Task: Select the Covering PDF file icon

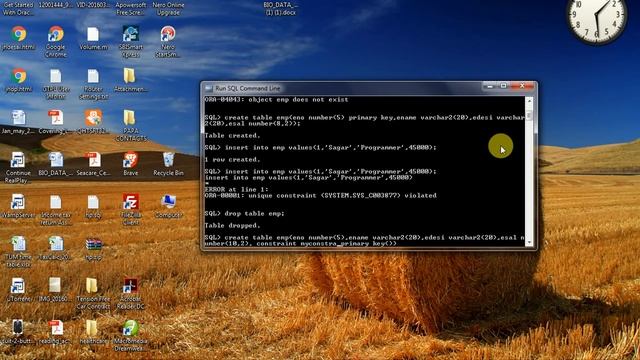Action: tap(56, 118)
